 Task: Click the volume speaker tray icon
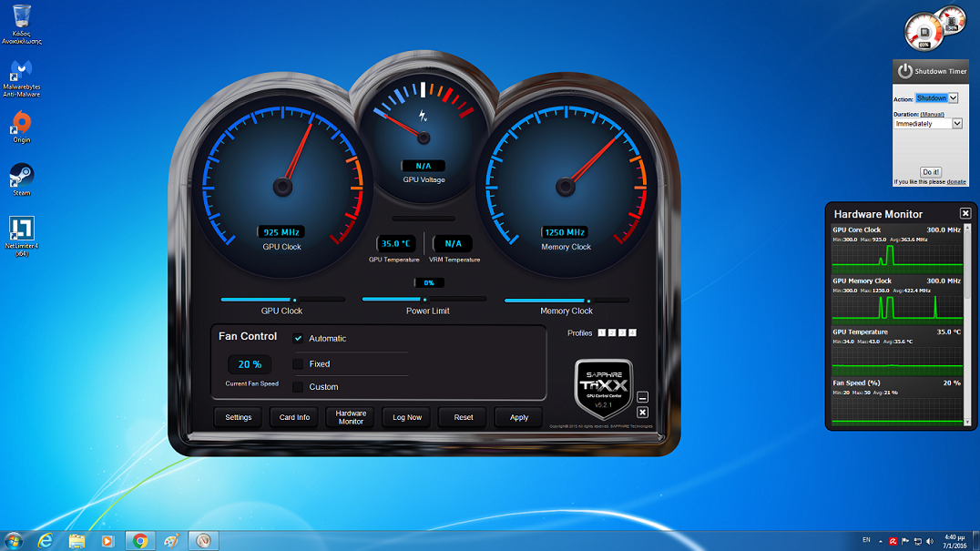click(929, 541)
